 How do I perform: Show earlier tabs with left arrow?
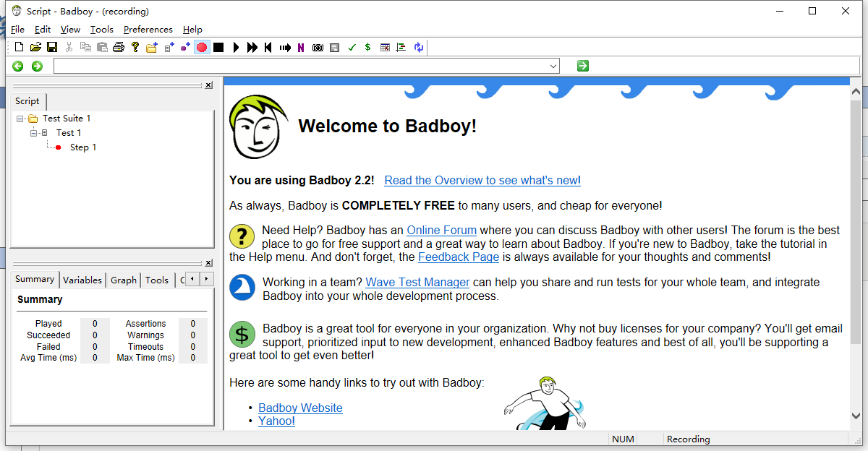point(192,279)
